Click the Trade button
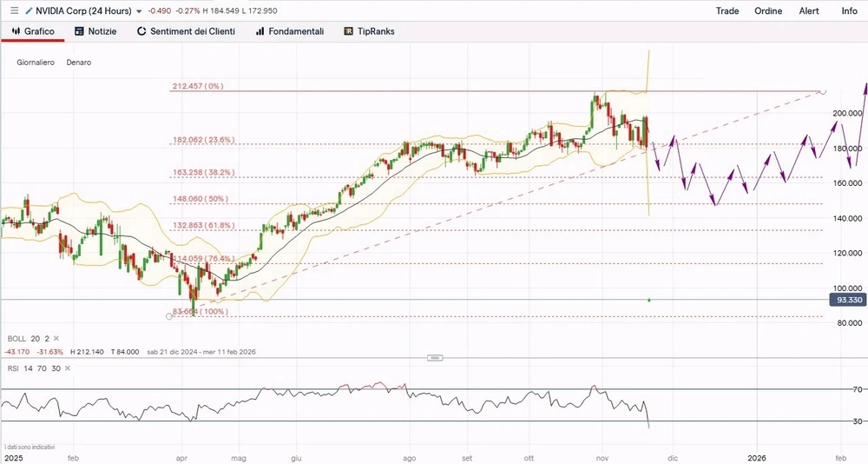Screen dimensions: 868x464 pos(727,11)
